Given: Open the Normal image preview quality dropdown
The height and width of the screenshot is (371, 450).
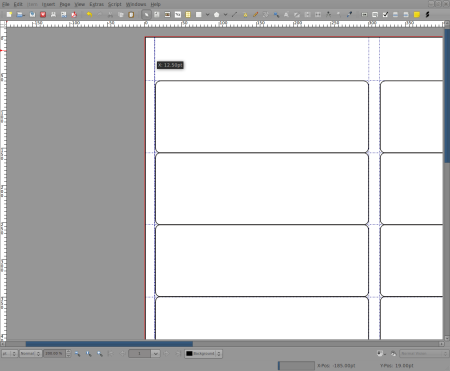Looking at the screenshot, I should pyautogui.click(x=30, y=353).
